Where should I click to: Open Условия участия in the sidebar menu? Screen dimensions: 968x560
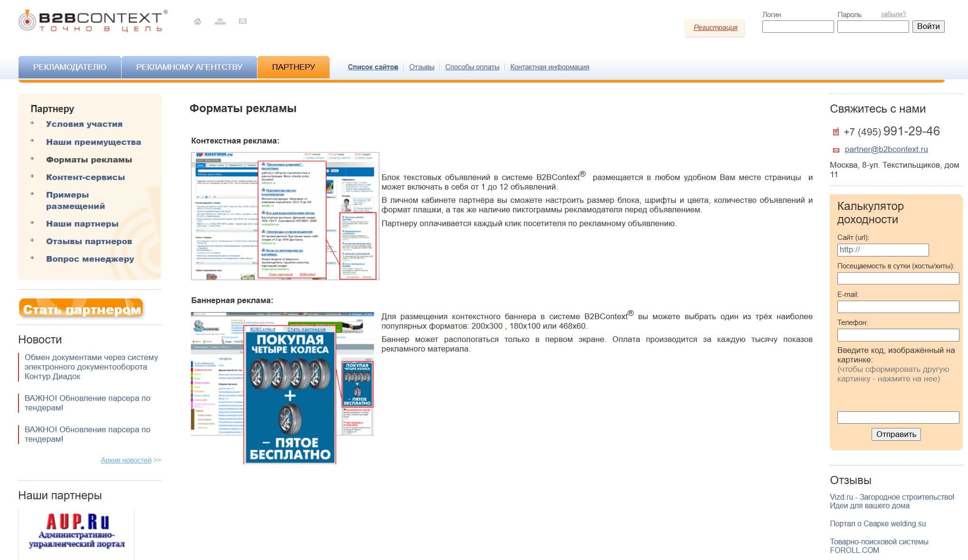(84, 124)
